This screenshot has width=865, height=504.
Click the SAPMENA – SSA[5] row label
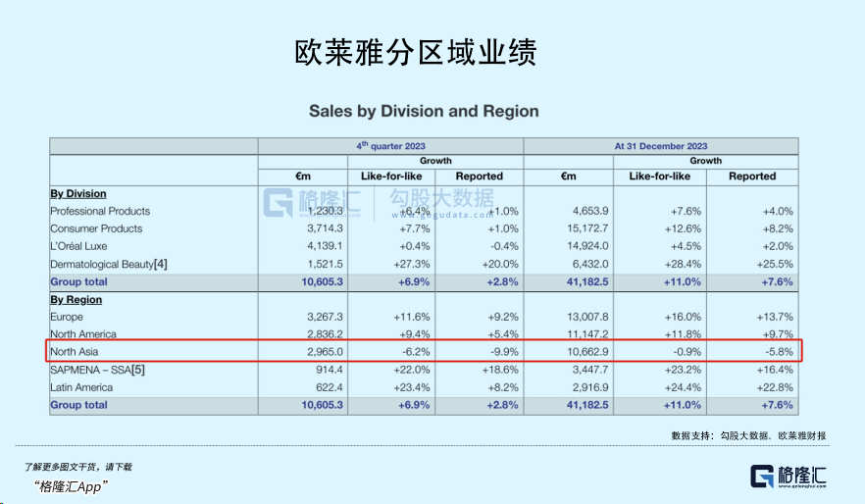click(97, 370)
